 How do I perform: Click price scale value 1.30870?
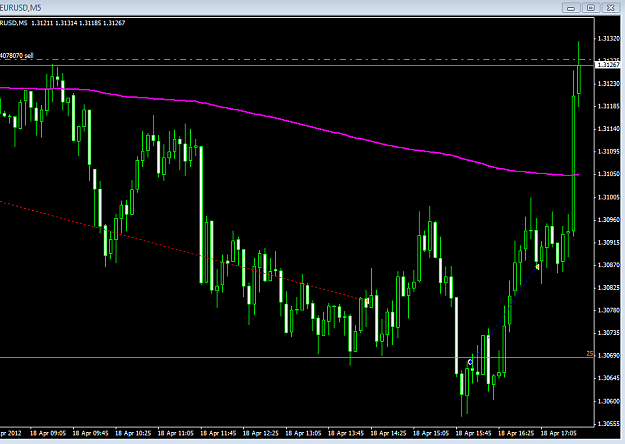coord(609,265)
